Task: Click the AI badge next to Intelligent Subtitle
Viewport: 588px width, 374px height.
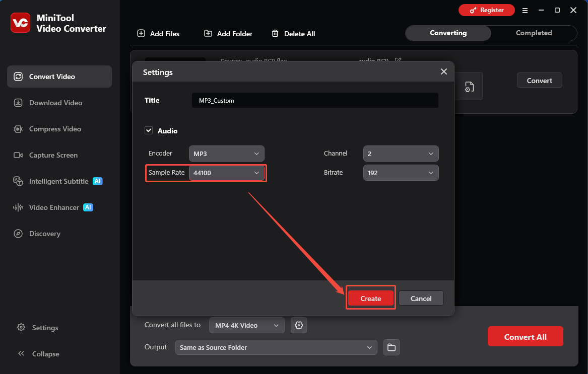Action: coord(98,181)
